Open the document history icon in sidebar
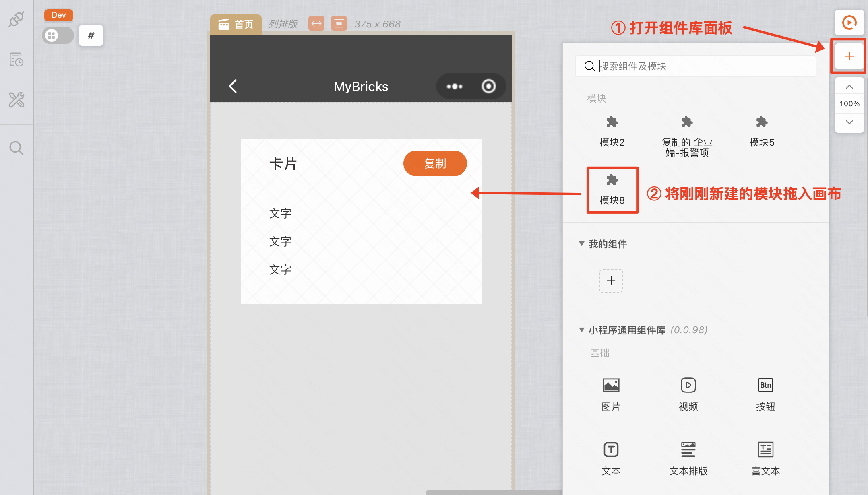 pyautogui.click(x=17, y=60)
